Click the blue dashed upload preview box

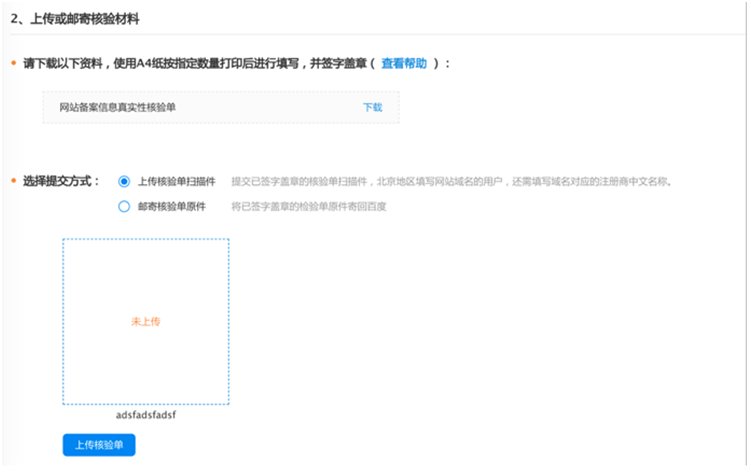tap(146, 321)
